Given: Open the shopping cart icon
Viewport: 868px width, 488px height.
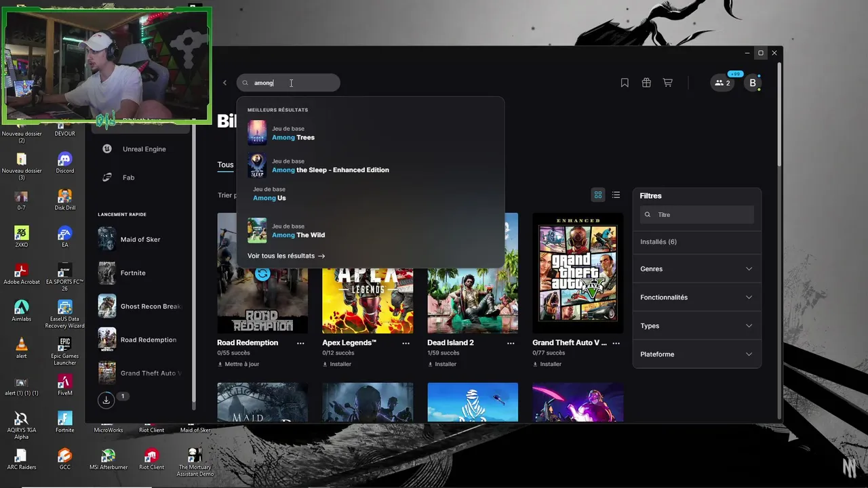Looking at the screenshot, I should [668, 83].
